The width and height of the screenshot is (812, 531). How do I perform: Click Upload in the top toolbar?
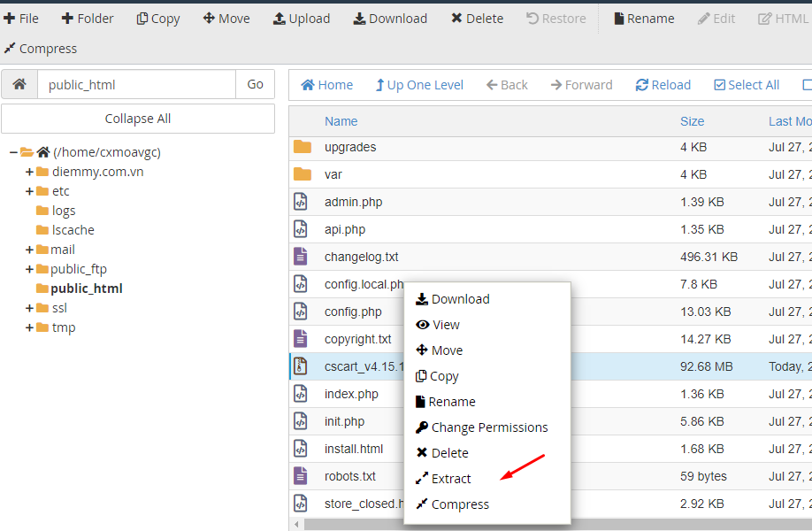301,19
